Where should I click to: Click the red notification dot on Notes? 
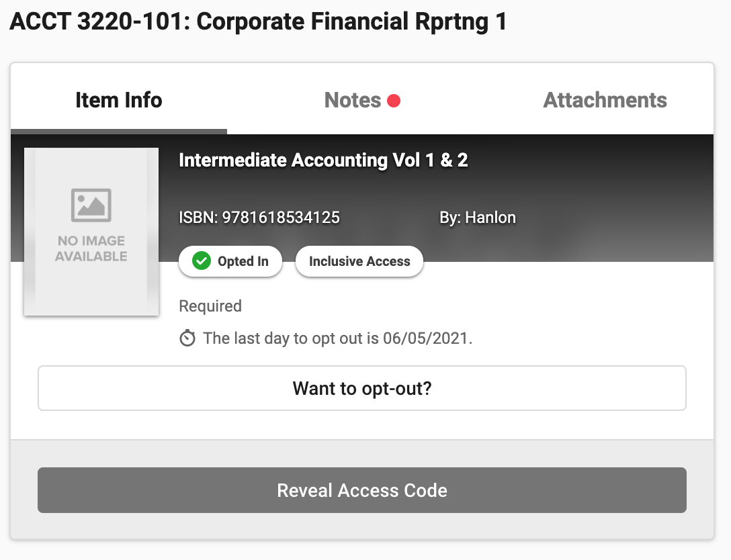[394, 101]
